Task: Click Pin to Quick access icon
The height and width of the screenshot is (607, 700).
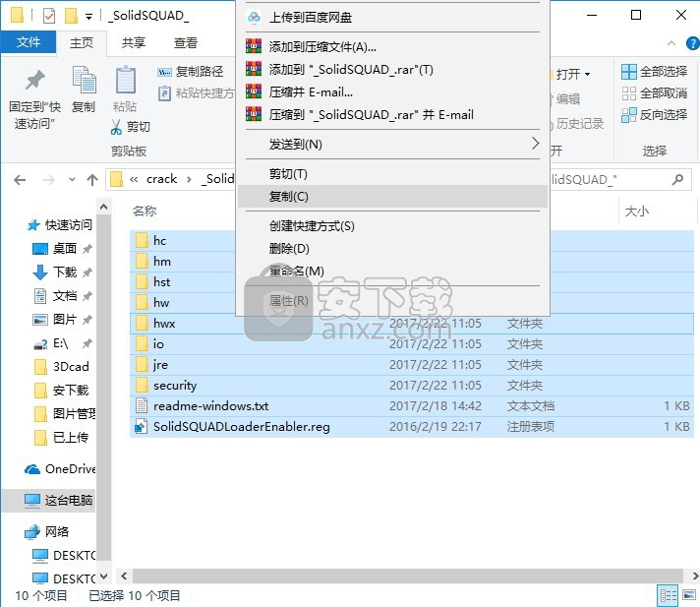Action: pos(34,81)
